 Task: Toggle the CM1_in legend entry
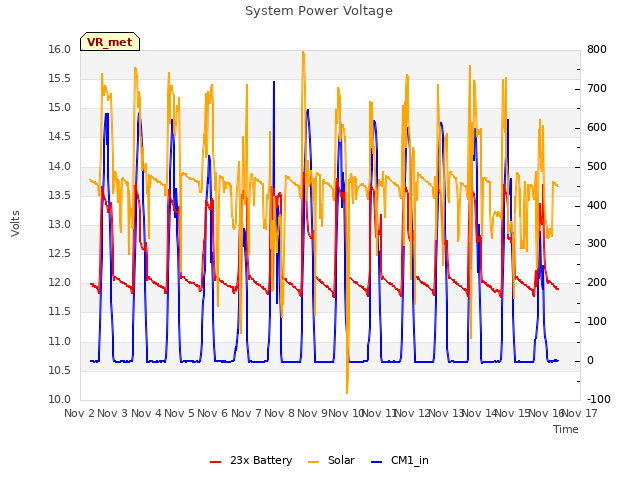(x=400, y=460)
